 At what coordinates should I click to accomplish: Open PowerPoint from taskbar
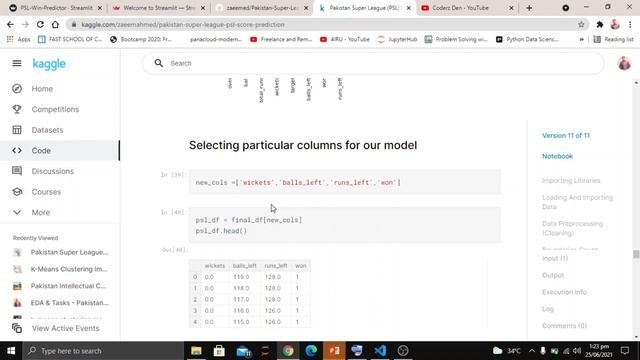(x=334, y=351)
